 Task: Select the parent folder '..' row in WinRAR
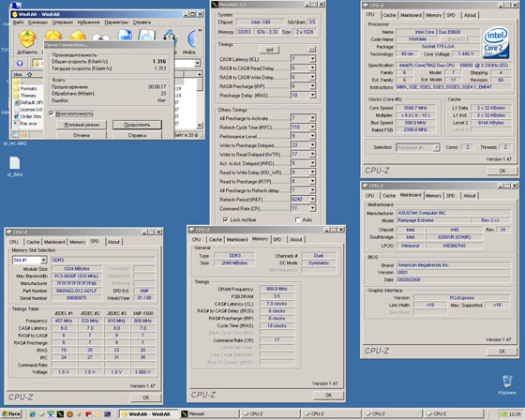tap(27, 82)
